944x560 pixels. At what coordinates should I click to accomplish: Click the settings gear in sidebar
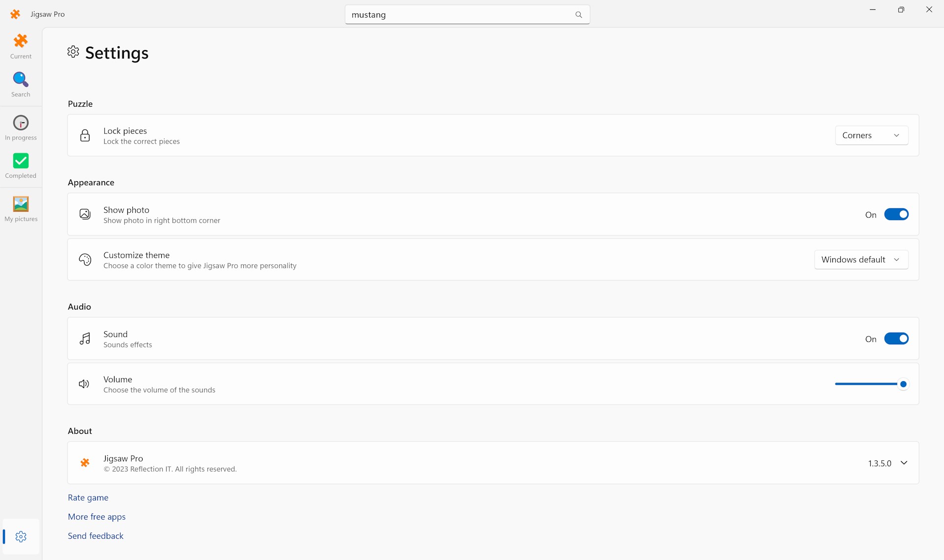tap(21, 536)
